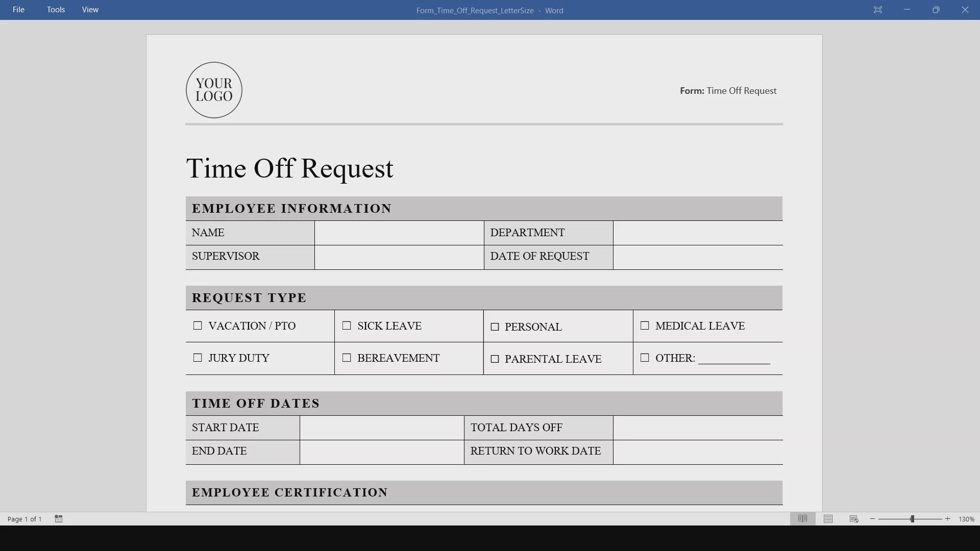Image resolution: width=980 pixels, height=551 pixels.
Task: Select the MEDICAL LEAVE checkbox
Action: tap(645, 325)
